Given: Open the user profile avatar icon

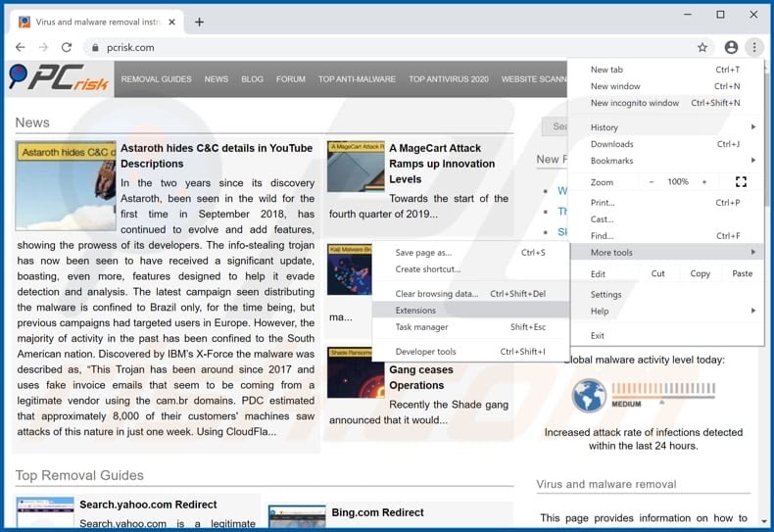Looking at the screenshot, I should [731, 47].
